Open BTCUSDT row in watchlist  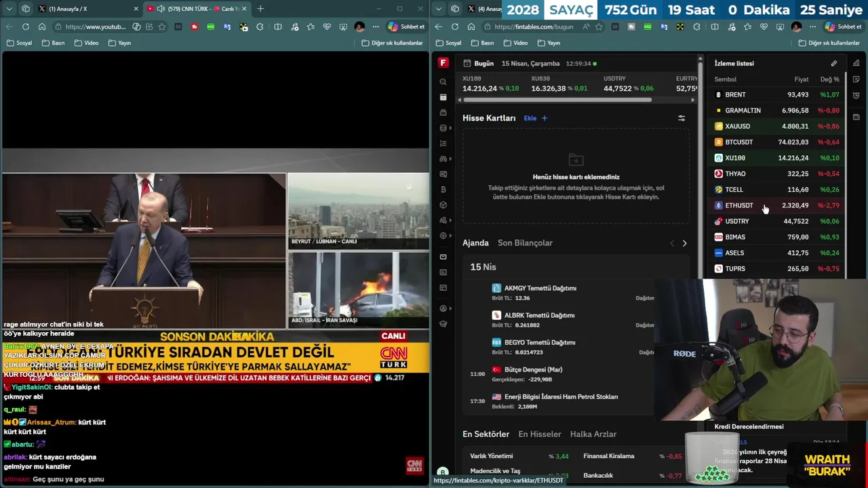coord(776,142)
